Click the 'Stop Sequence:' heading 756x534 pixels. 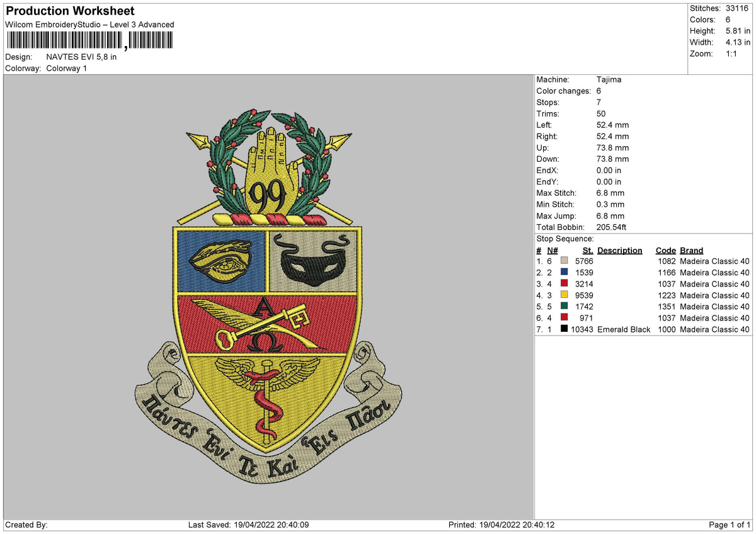565,239
